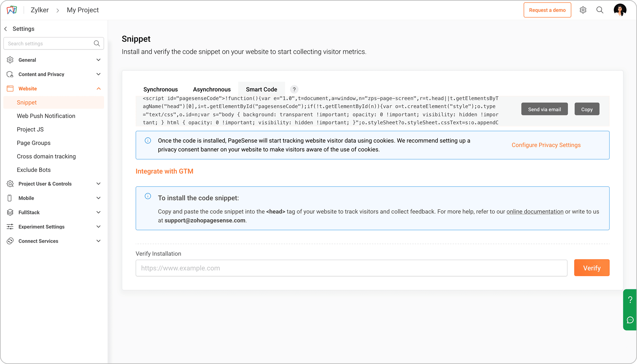Switch to the Asynchronous tab
637x364 pixels.
pyautogui.click(x=212, y=89)
